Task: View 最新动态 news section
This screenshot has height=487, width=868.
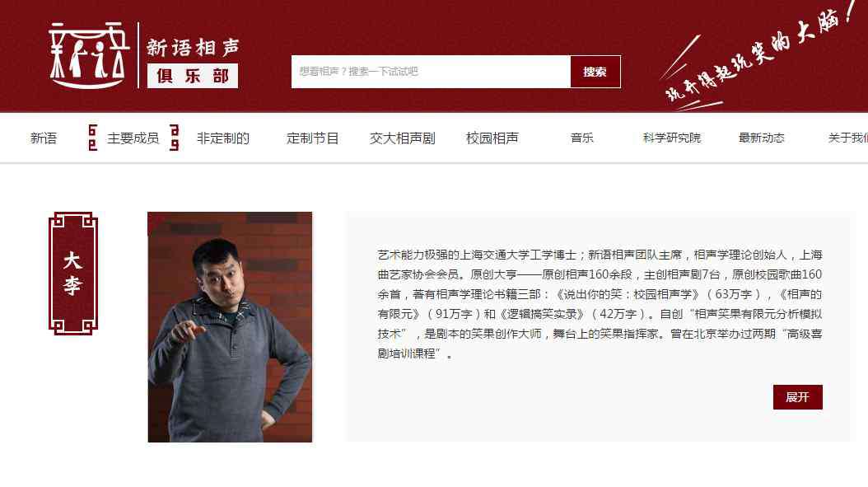Action: (761, 138)
